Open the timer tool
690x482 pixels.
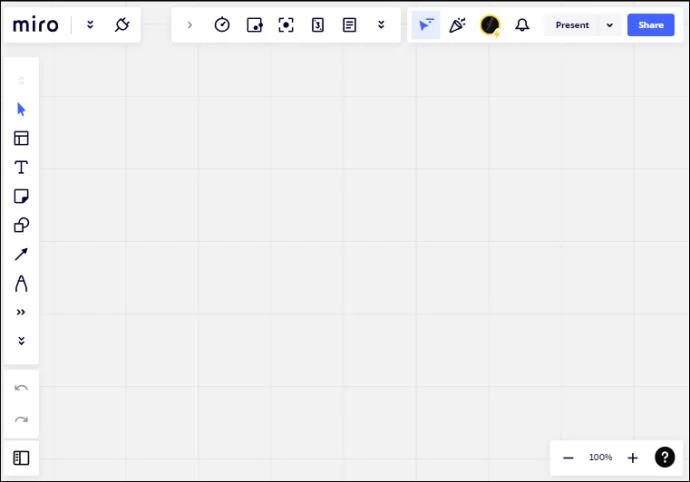tap(222, 25)
